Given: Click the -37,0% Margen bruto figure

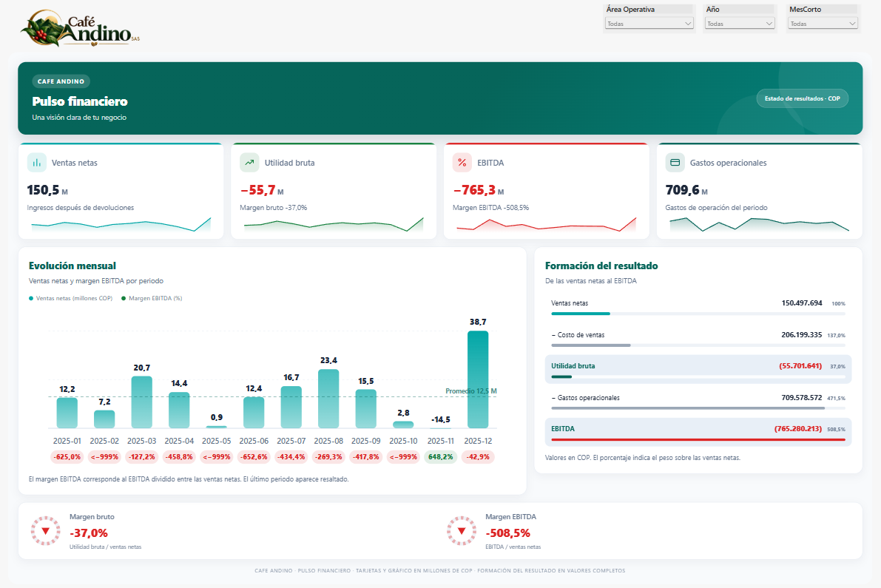Looking at the screenshot, I should tap(89, 533).
